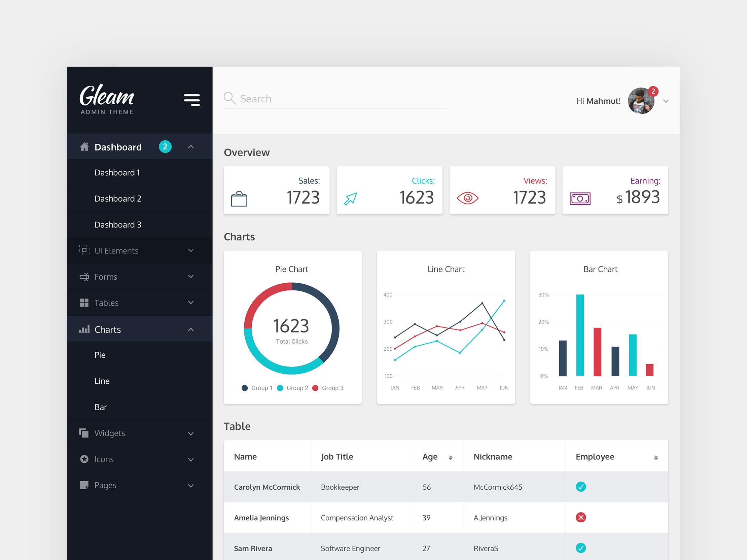Expand the UI Elements menu
Image resolution: width=747 pixels, height=560 pixels.
pos(191,250)
